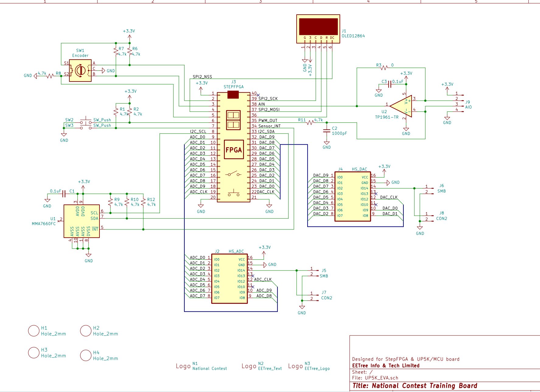This screenshot has width=540, height=392.
Task: Click the U1 MMA7660FC accelerometer chip
Action: coord(82,221)
